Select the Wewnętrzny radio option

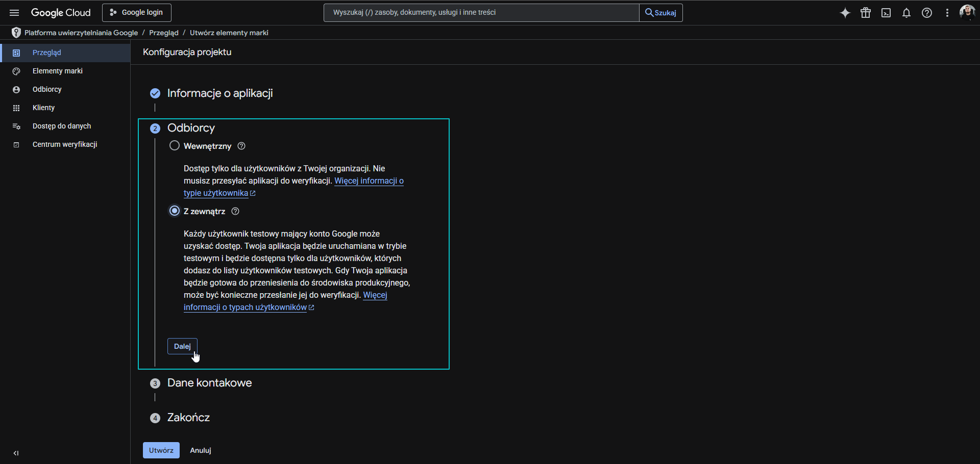175,146
